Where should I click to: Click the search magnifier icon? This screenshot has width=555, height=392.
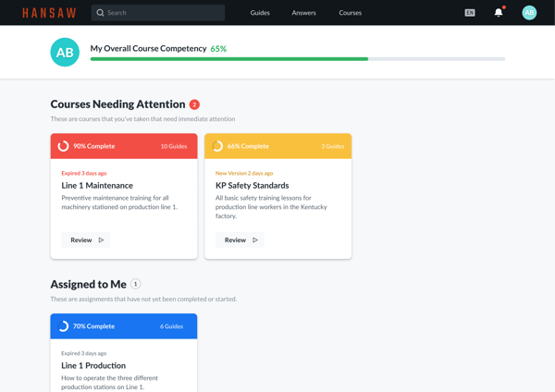[100, 13]
